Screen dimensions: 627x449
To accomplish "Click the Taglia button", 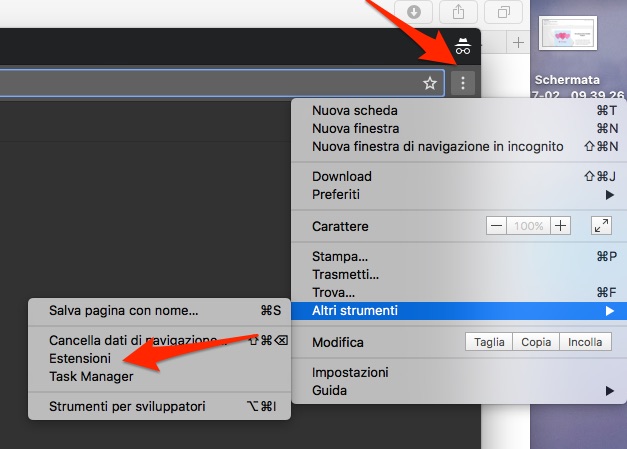I will click(489, 342).
